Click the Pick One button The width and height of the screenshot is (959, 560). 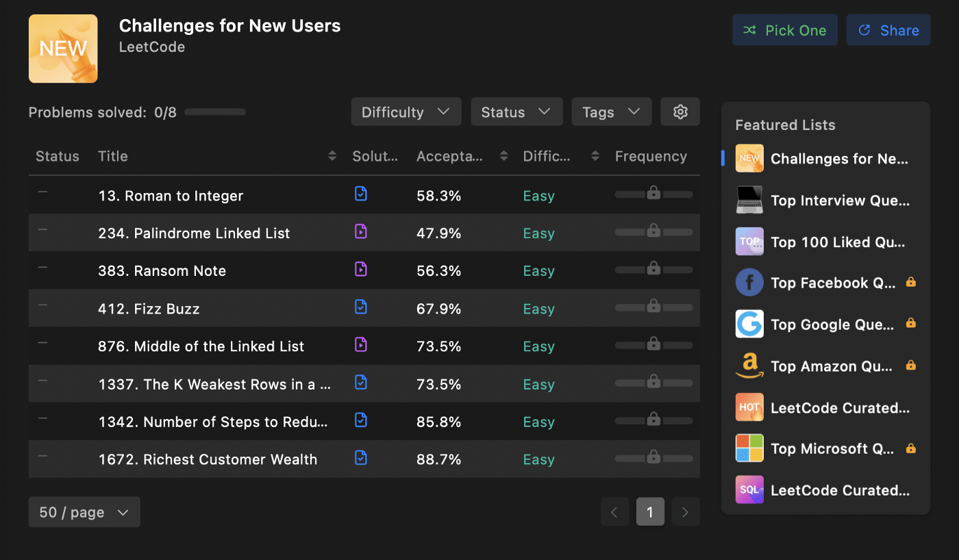point(784,30)
